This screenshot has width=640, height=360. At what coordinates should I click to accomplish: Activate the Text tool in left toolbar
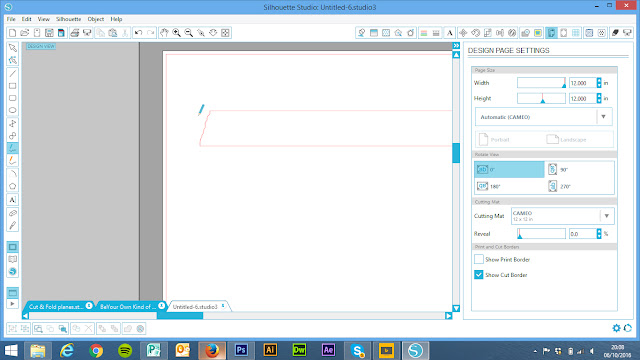13,200
